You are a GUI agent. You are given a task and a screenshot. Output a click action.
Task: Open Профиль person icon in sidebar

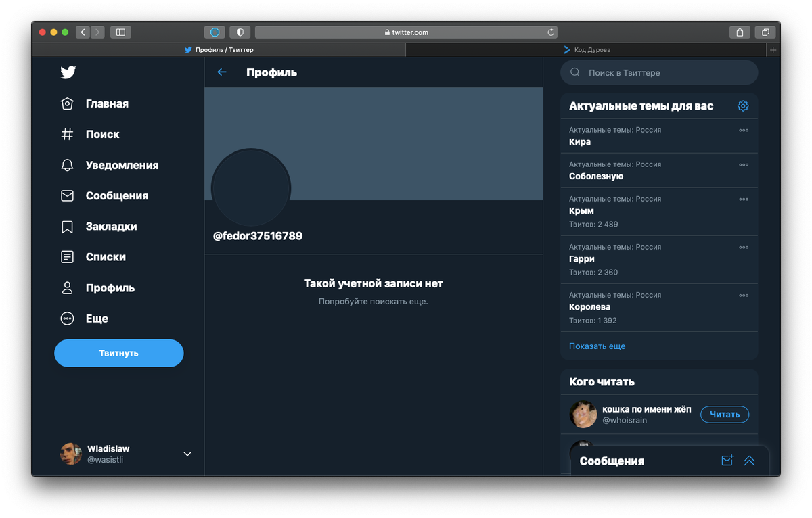tap(67, 288)
